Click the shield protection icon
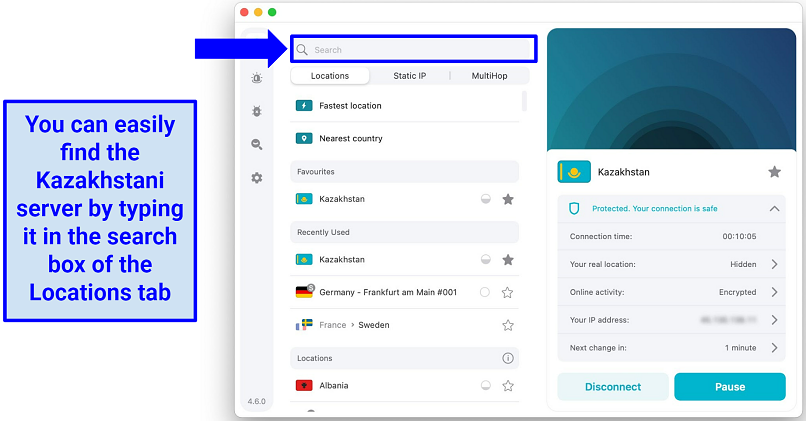806x421 pixels. click(x=574, y=208)
